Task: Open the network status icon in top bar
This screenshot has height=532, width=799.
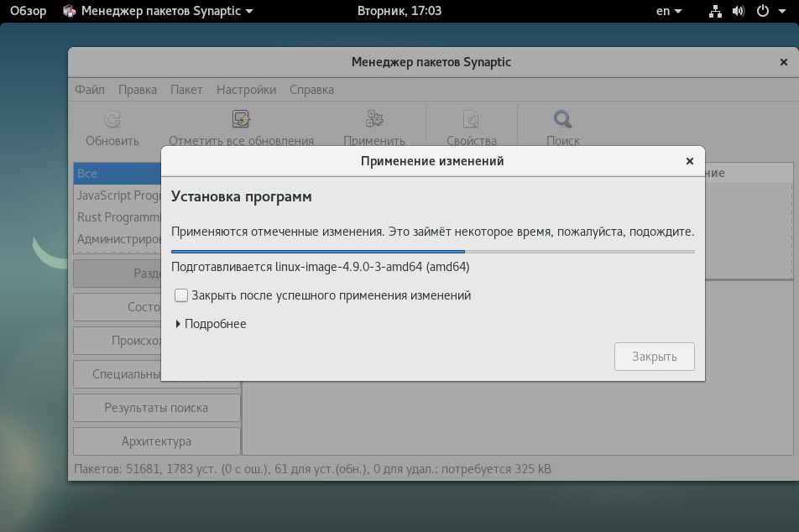Action: pyautogui.click(x=715, y=11)
